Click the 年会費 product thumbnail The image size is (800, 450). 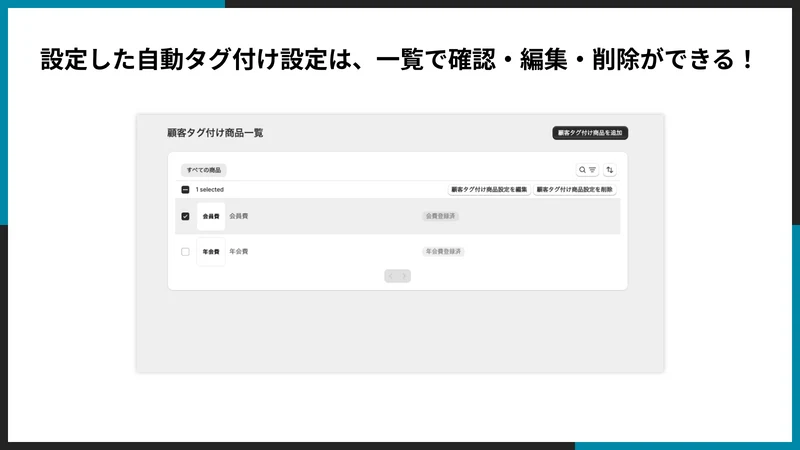coord(211,252)
